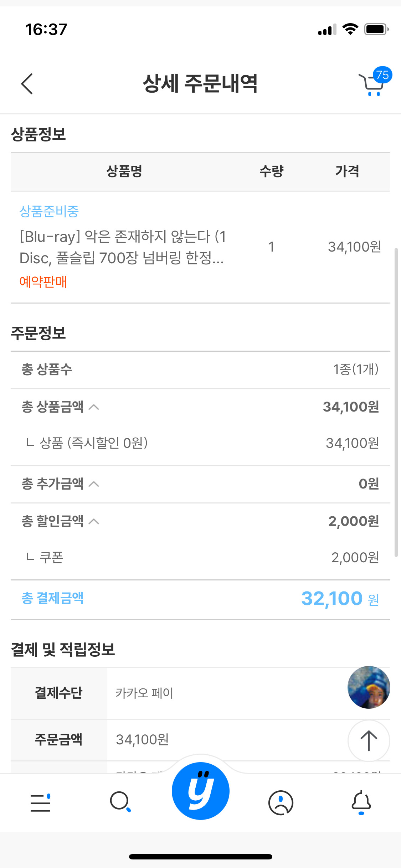401x868 pixels.
Task: Tap the 상품준비중 status label
Action: coord(49,211)
